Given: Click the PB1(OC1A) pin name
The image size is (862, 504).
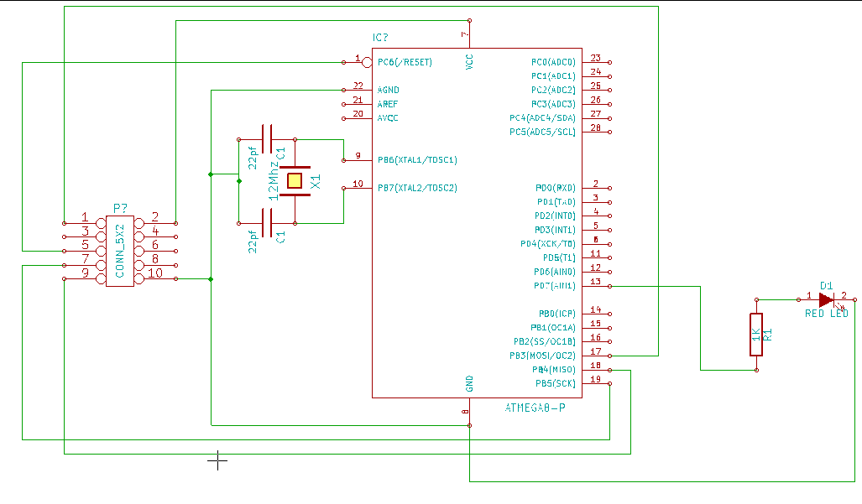Looking at the screenshot, I should 553,328.
